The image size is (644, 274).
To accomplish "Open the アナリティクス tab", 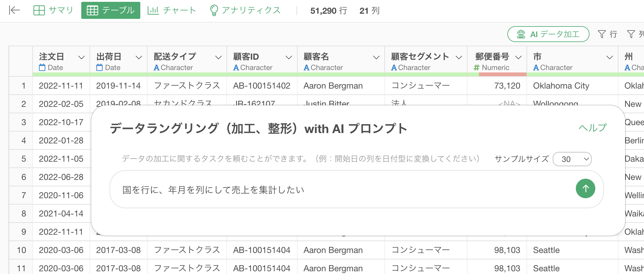I will click(245, 10).
